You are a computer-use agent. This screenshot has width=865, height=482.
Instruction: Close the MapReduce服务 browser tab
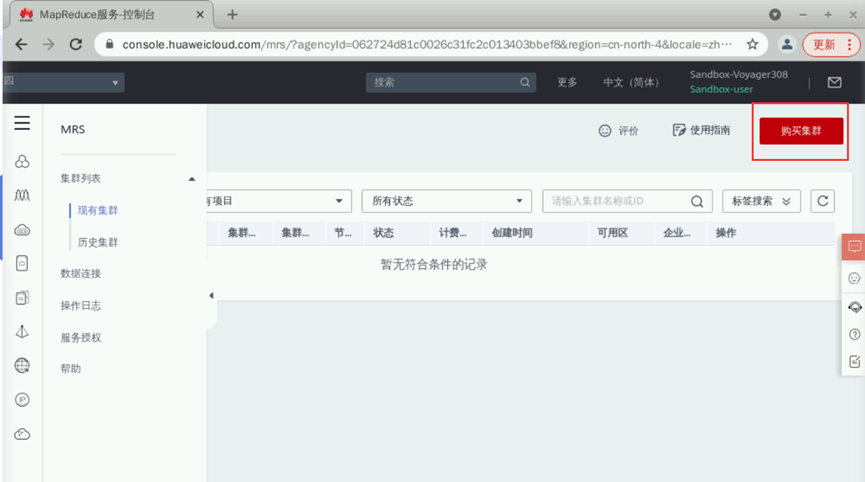tap(200, 14)
